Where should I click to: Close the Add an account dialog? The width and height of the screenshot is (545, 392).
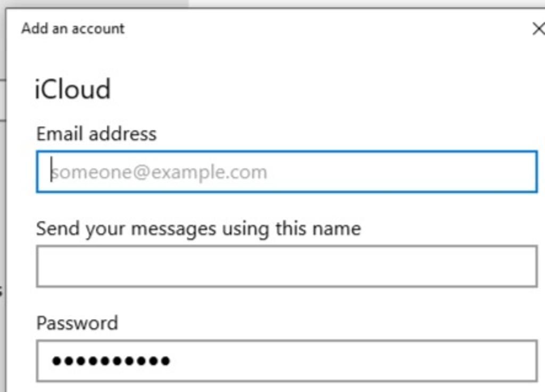pyautogui.click(x=539, y=29)
